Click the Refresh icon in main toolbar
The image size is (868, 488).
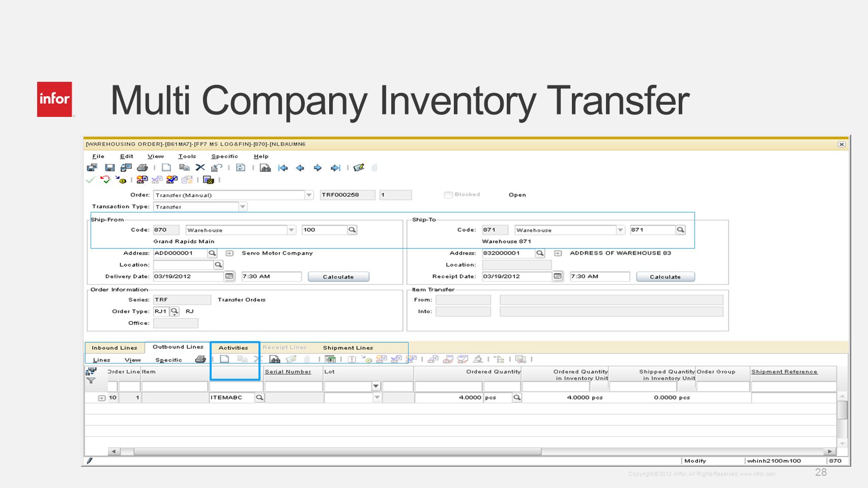[x=241, y=168]
